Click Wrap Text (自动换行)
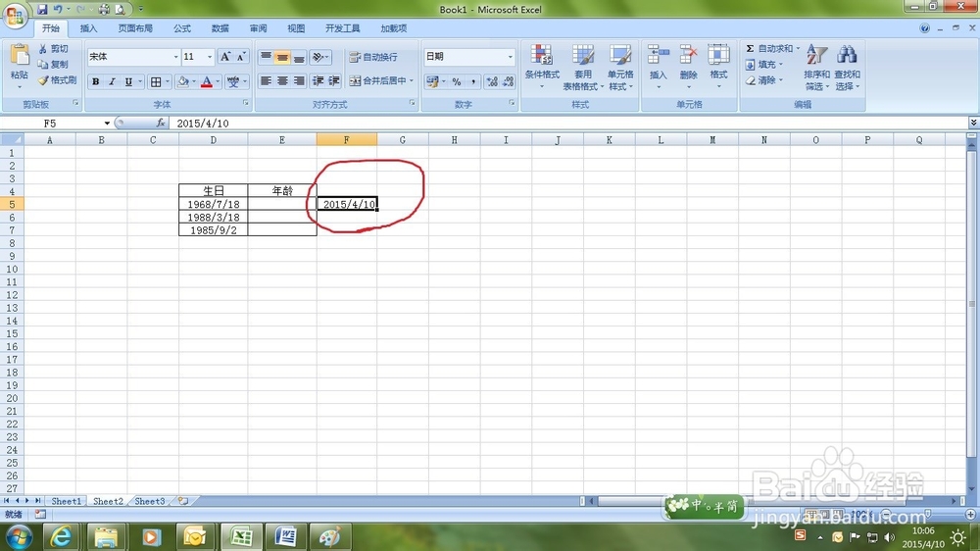Viewport: 980px width, 551px height. pyautogui.click(x=373, y=57)
